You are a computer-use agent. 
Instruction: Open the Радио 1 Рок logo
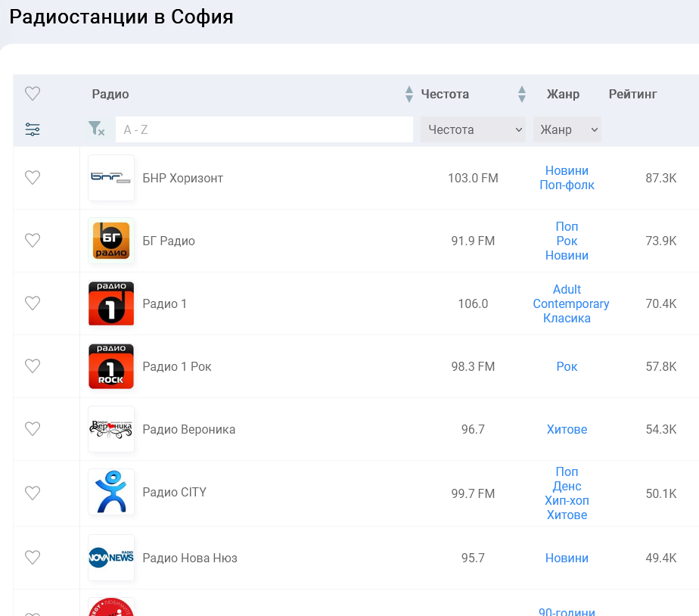(x=111, y=366)
